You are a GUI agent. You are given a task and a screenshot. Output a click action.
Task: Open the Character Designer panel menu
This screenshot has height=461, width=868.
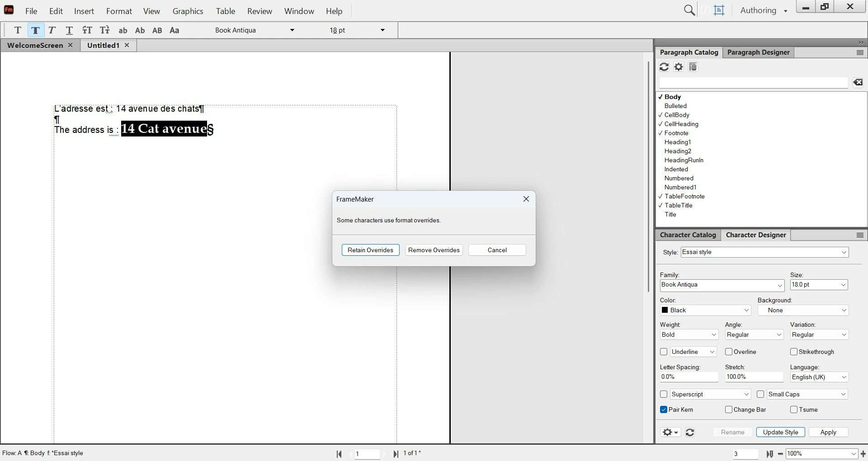click(x=860, y=235)
